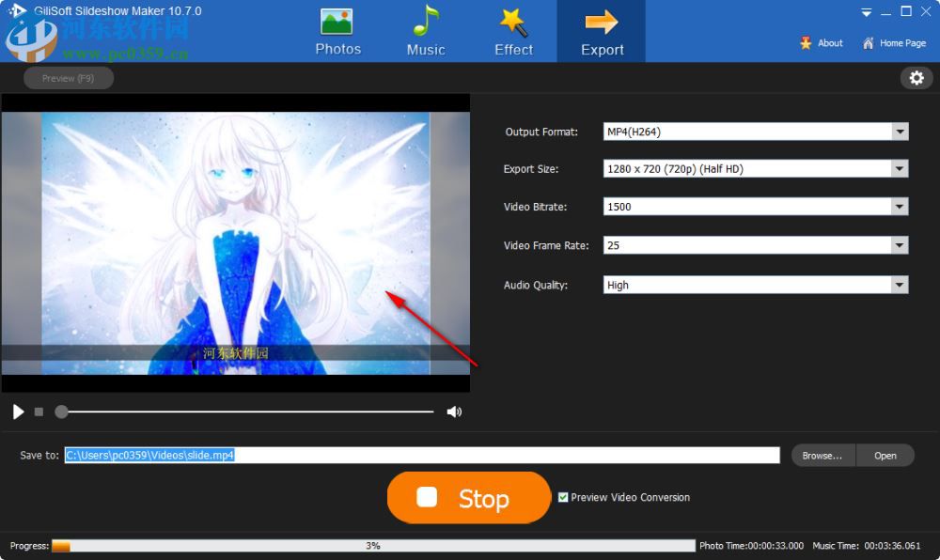Click the Browse button
This screenshot has width=940, height=560.
tap(822, 455)
